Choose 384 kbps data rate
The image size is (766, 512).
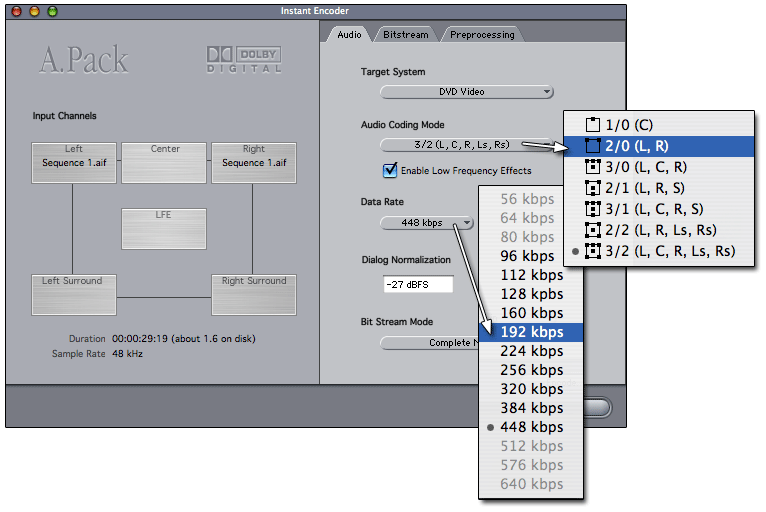tap(531, 408)
